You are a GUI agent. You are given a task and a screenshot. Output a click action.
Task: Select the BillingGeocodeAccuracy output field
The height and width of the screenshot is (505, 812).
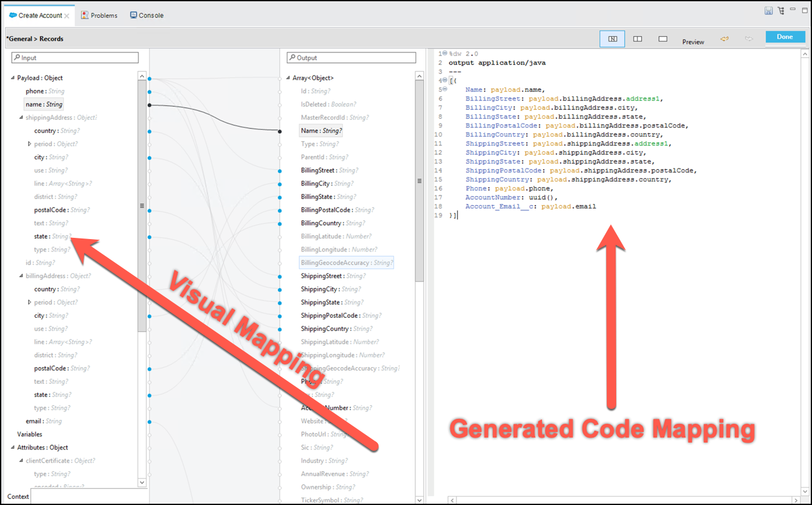347,263
